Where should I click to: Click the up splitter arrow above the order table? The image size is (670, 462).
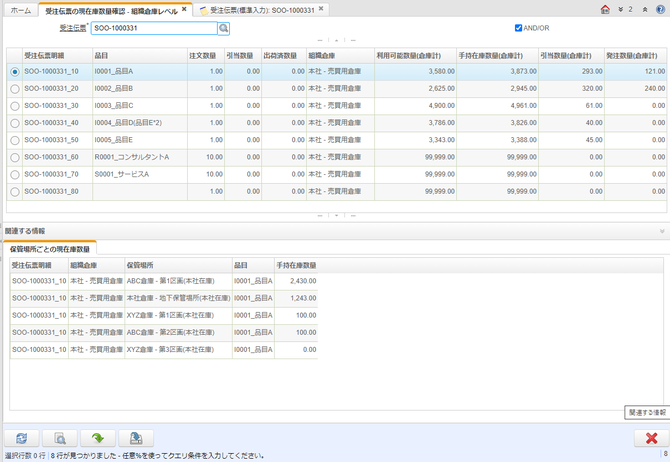click(x=337, y=40)
